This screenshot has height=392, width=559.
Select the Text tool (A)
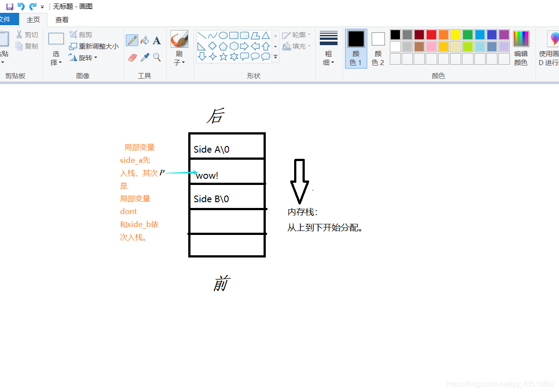pyautogui.click(x=157, y=41)
